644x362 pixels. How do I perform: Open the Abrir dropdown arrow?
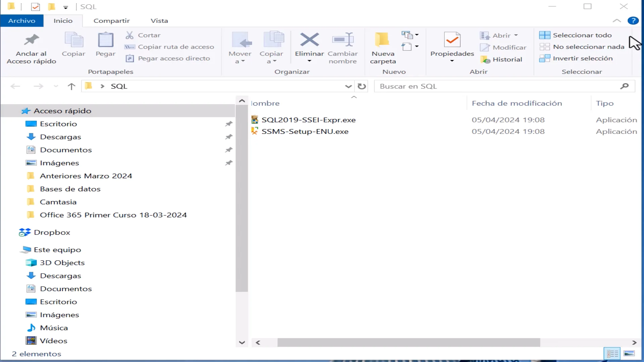[x=516, y=35]
